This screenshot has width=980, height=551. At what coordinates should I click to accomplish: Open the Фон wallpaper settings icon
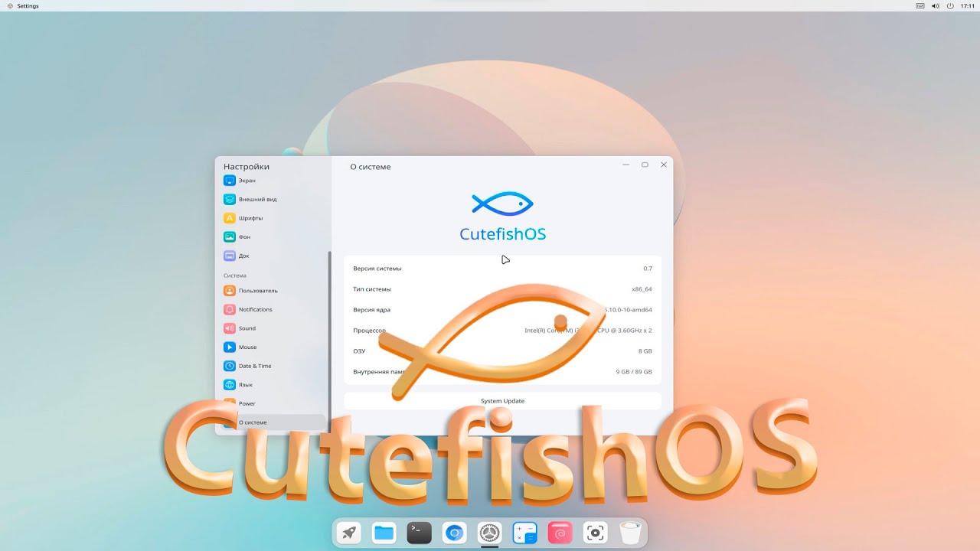click(229, 237)
